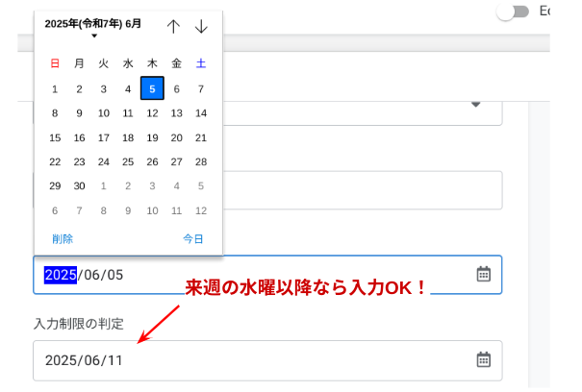This screenshot has height=392, width=582.
Task: Pick June 28 in the calendar
Action: (x=201, y=162)
